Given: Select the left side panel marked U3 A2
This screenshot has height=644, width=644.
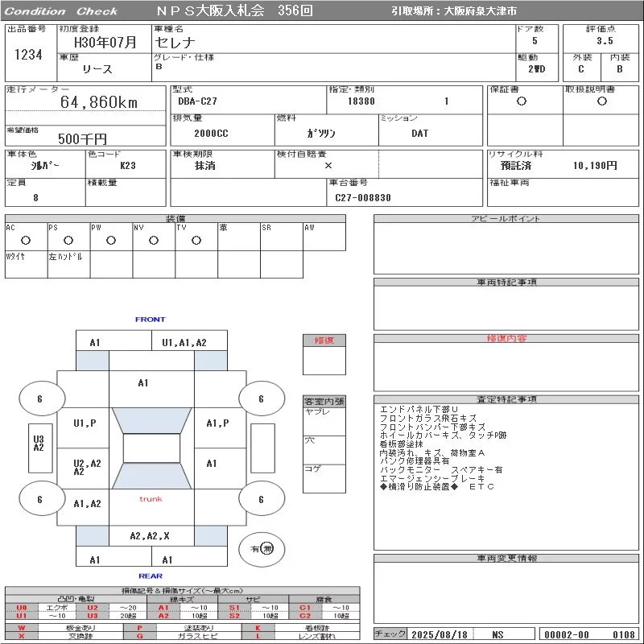Looking at the screenshot, I should pos(39,443).
